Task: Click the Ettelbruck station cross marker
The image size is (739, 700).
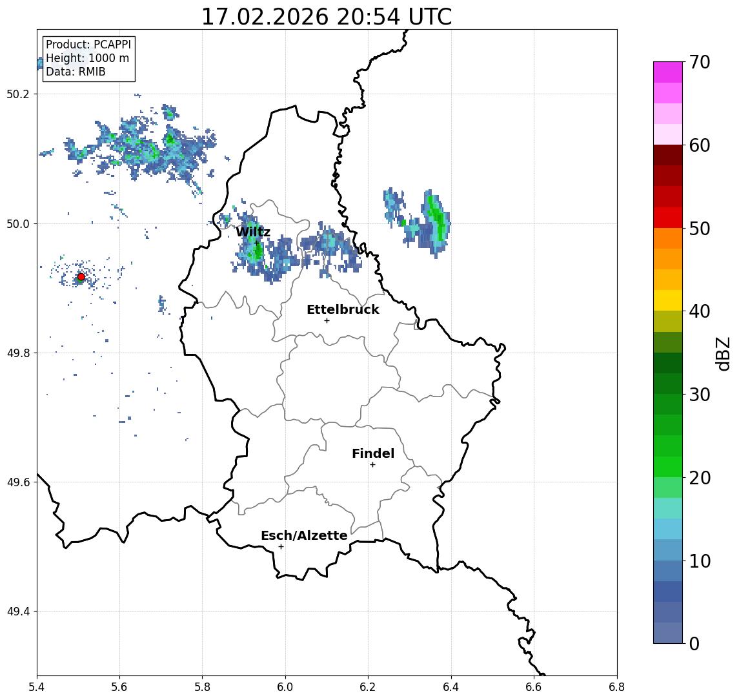Action: pos(327,321)
